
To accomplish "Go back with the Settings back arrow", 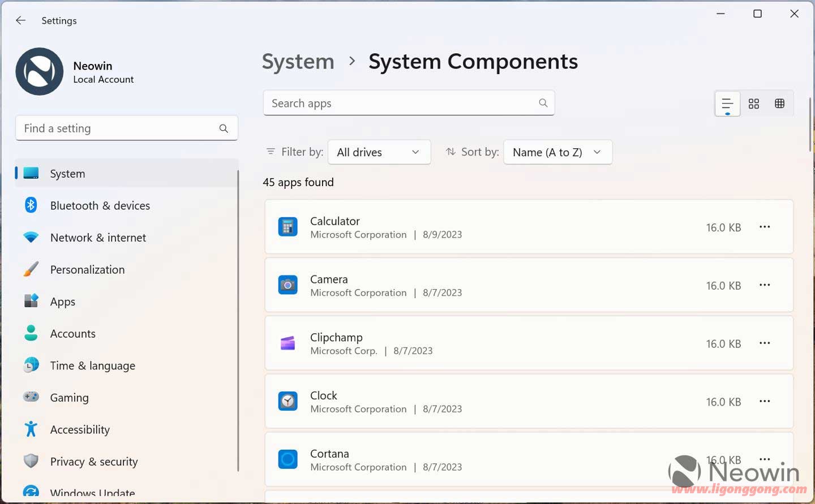I will tap(21, 20).
